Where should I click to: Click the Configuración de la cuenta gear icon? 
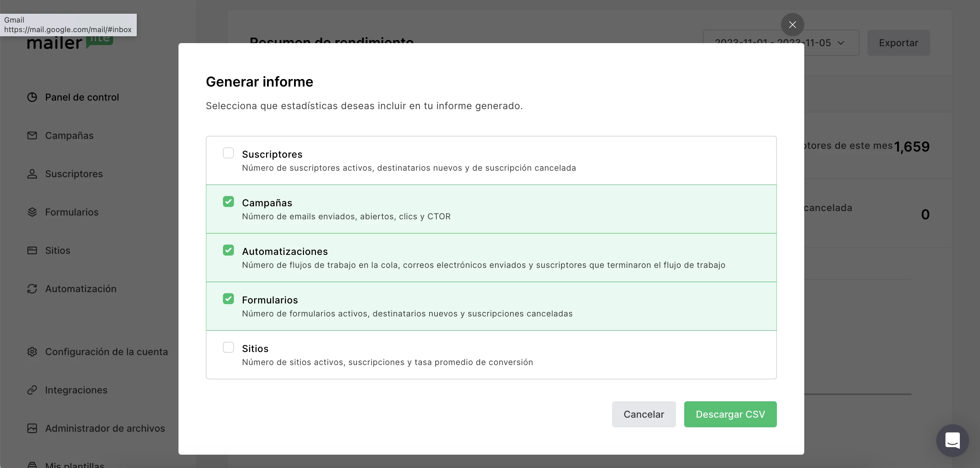[x=32, y=352]
